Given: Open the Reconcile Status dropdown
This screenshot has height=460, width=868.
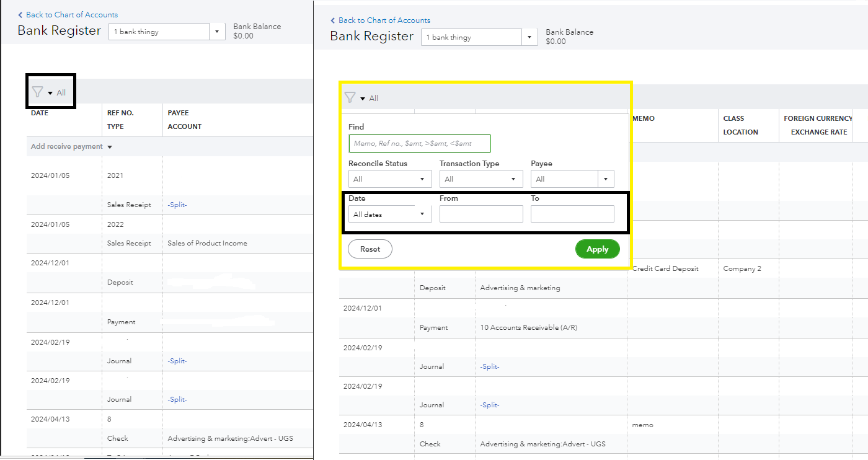Looking at the screenshot, I should pyautogui.click(x=389, y=179).
